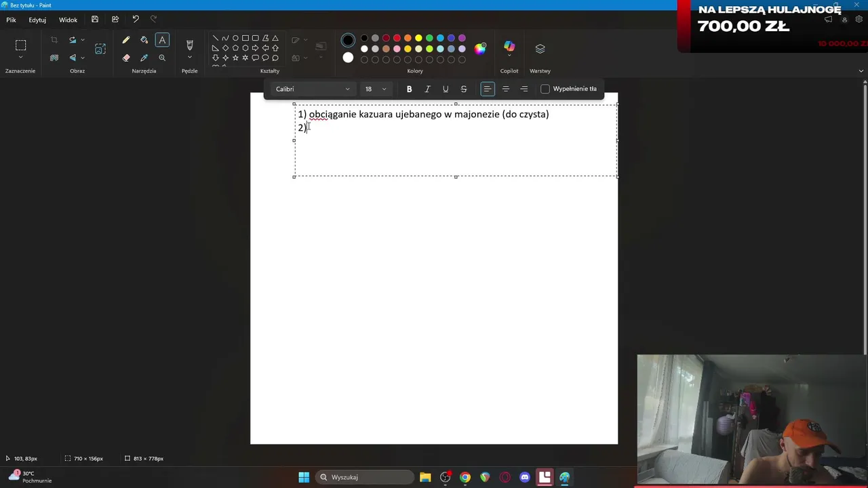This screenshot has width=868, height=488.
Task: Expand the rotate options chevron
Action: click(x=83, y=41)
